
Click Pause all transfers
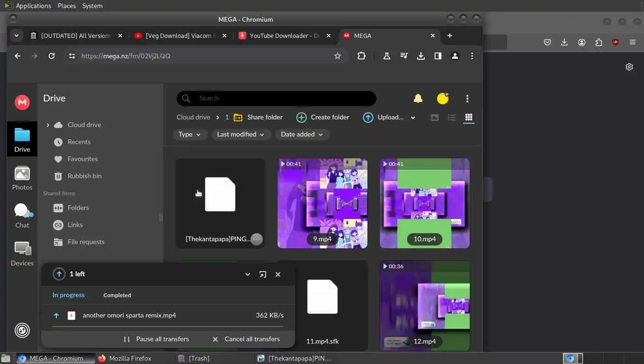(156, 339)
